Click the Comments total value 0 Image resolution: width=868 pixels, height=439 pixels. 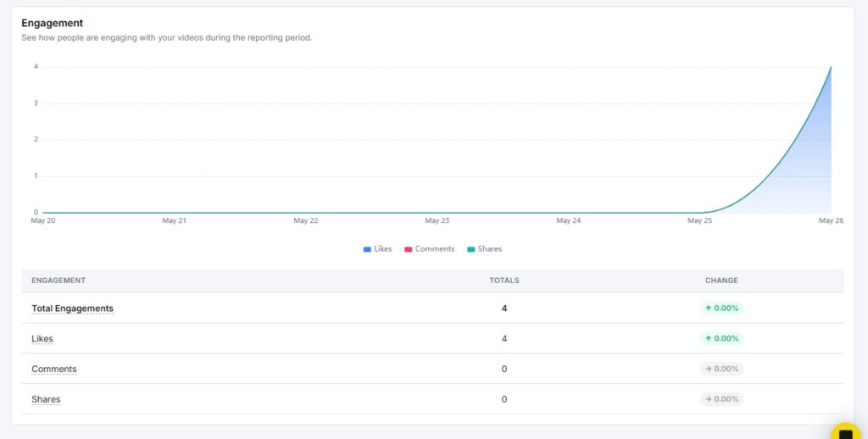point(504,370)
